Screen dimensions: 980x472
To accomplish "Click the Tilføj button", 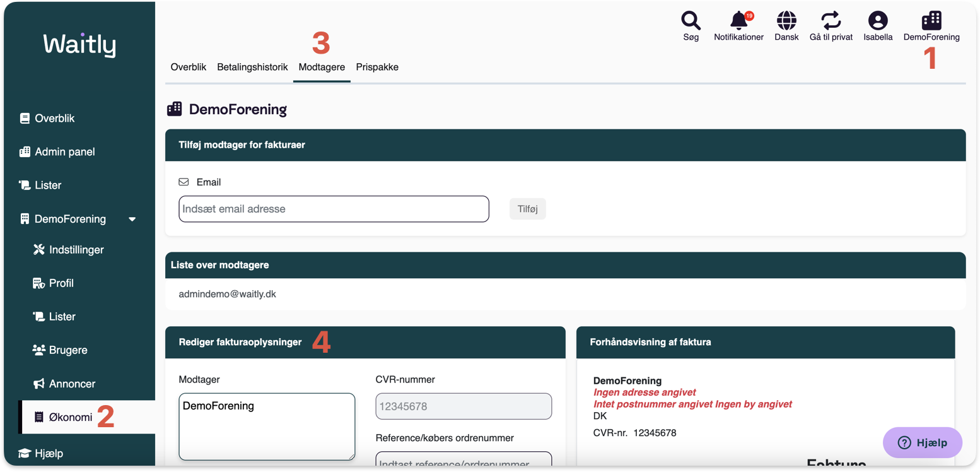I will point(527,209).
